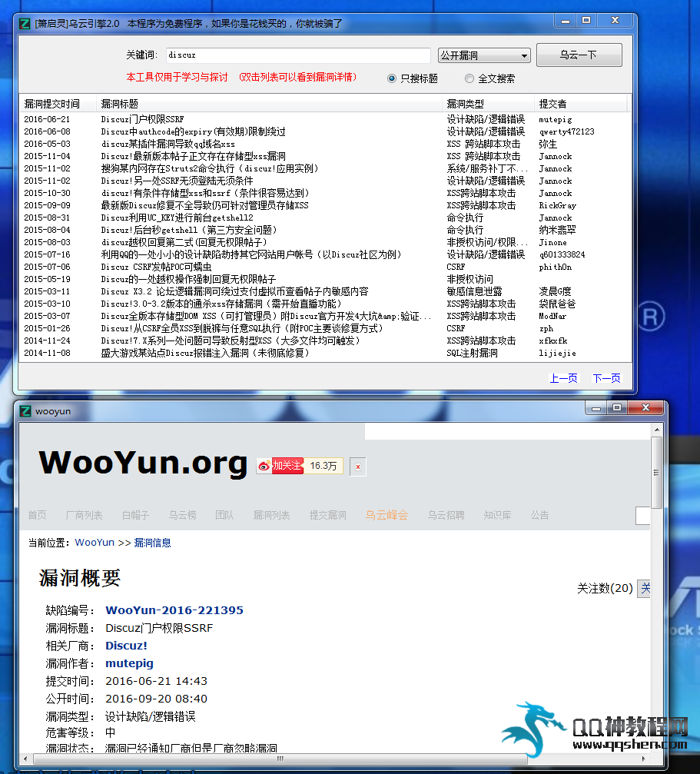The height and width of the screenshot is (774, 700).
Task: Click the wooyun window vertical scrollbar thumb
Action: click(657, 473)
